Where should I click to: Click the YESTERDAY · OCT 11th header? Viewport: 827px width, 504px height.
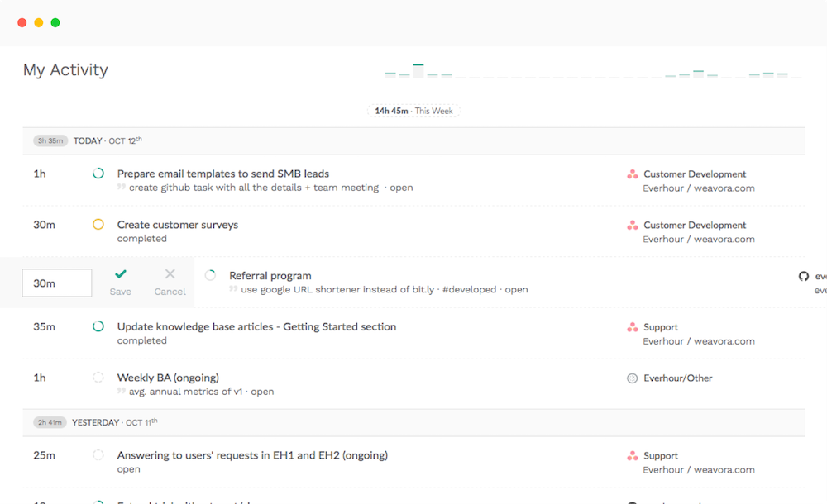click(114, 422)
